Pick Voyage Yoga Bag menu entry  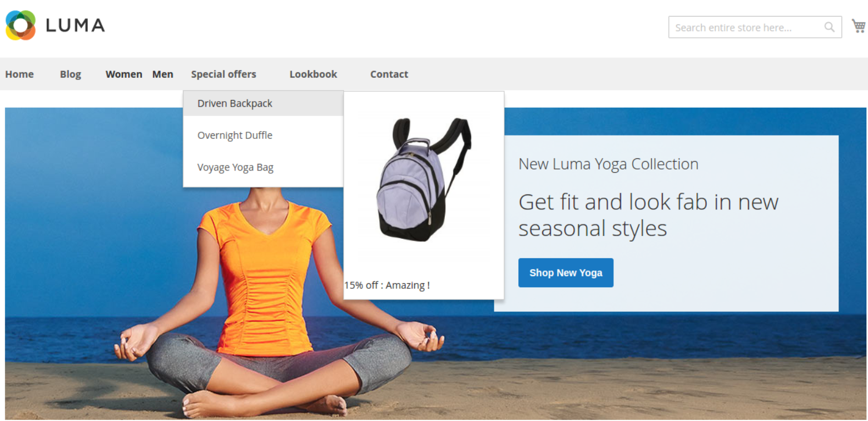point(263,167)
